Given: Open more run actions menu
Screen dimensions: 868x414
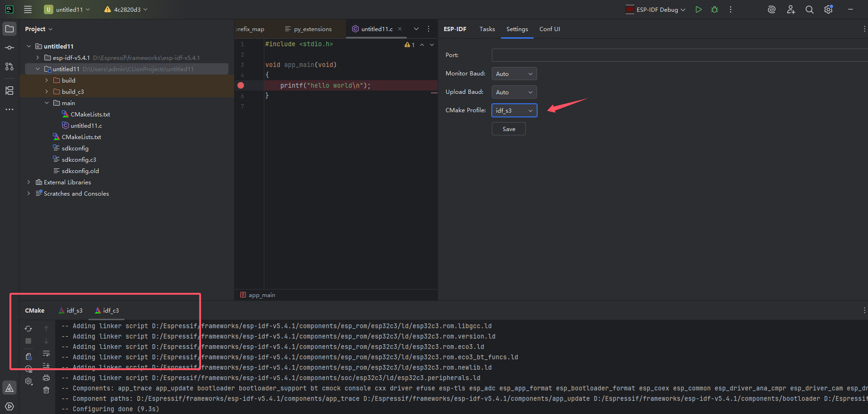Looking at the screenshot, I should pyautogui.click(x=731, y=9).
